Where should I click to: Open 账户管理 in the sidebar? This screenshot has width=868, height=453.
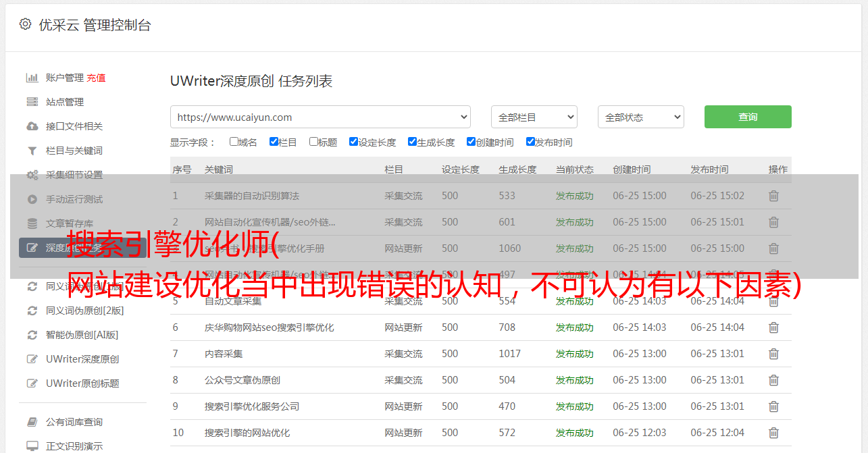[65, 78]
